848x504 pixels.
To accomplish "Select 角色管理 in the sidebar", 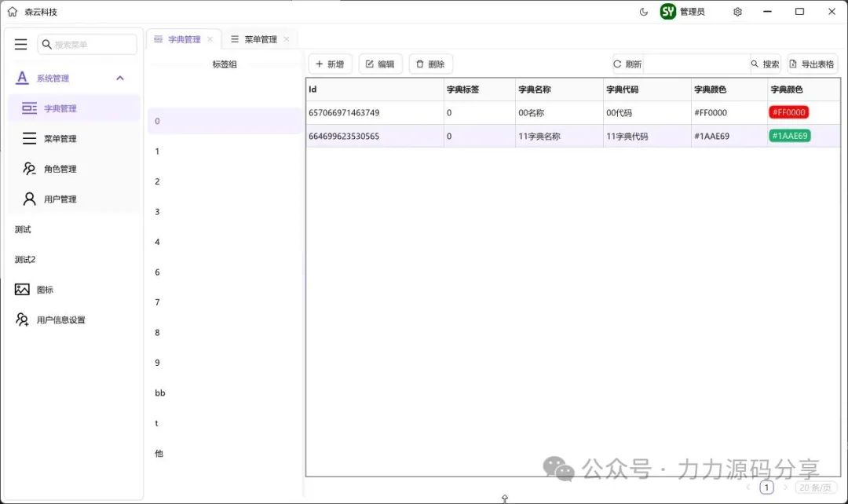I will click(x=60, y=169).
